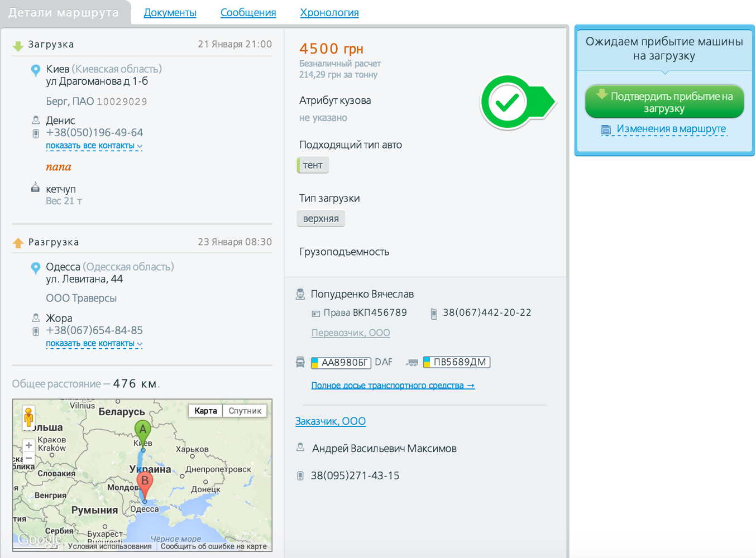The image size is (756, 558).
Task: Click the 4500 грн price text
Action: pos(331,49)
